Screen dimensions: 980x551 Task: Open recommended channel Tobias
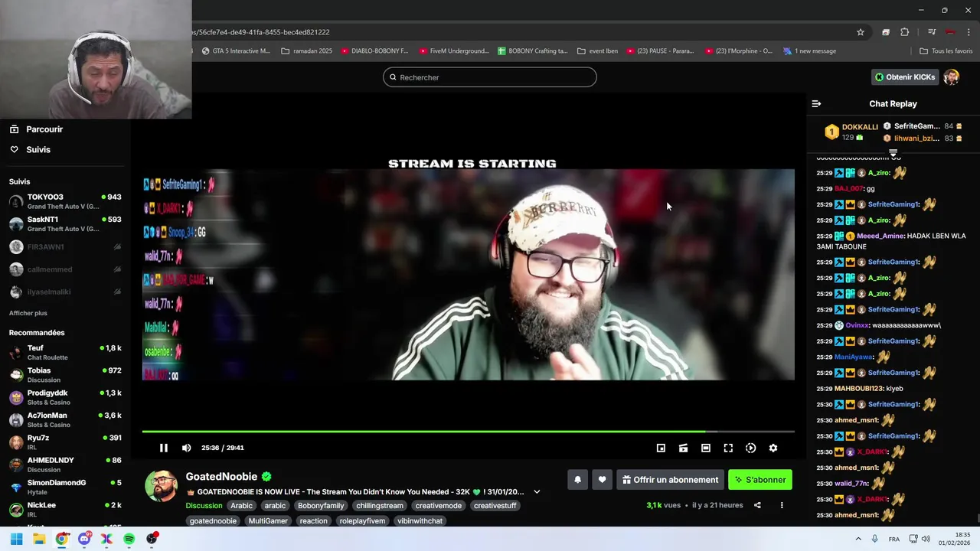(65, 375)
